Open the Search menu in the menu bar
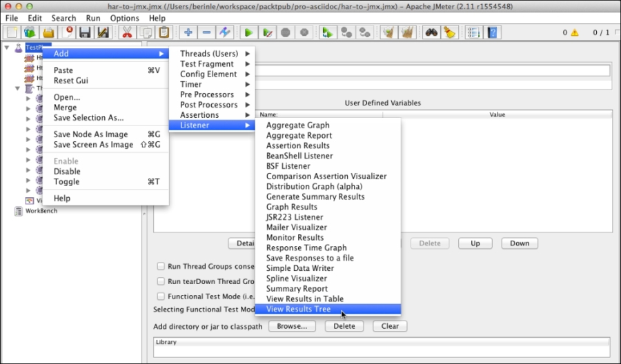The height and width of the screenshot is (364, 621). pyautogui.click(x=63, y=18)
